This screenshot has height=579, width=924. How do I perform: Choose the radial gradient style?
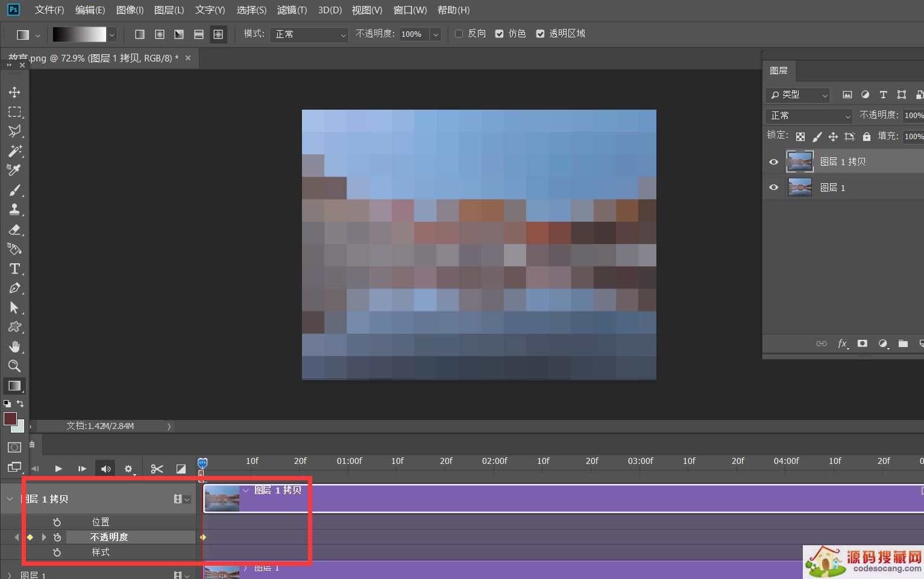(x=160, y=34)
